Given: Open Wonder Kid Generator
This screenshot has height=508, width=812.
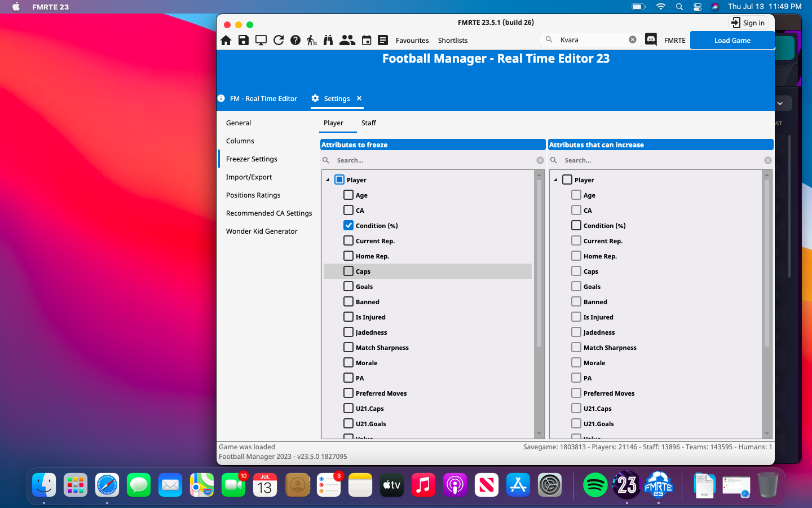Looking at the screenshot, I should [262, 231].
